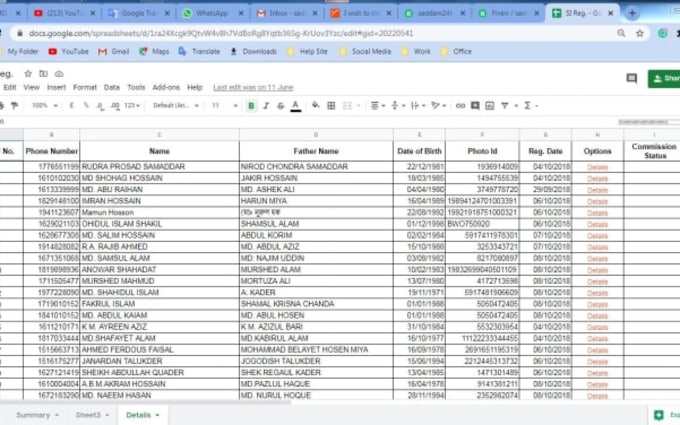This screenshot has height=425, width=680.
Task: Open text rotation options
Action: point(438,105)
